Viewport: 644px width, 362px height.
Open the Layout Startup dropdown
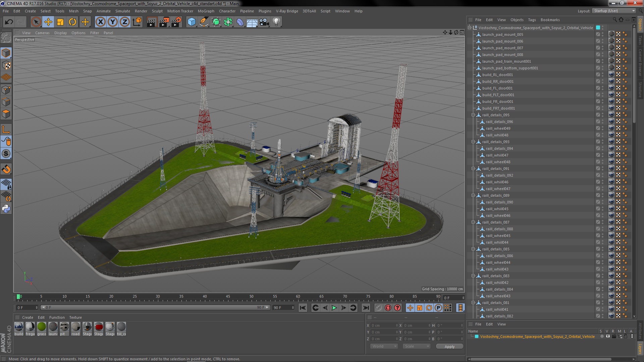tap(614, 11)
